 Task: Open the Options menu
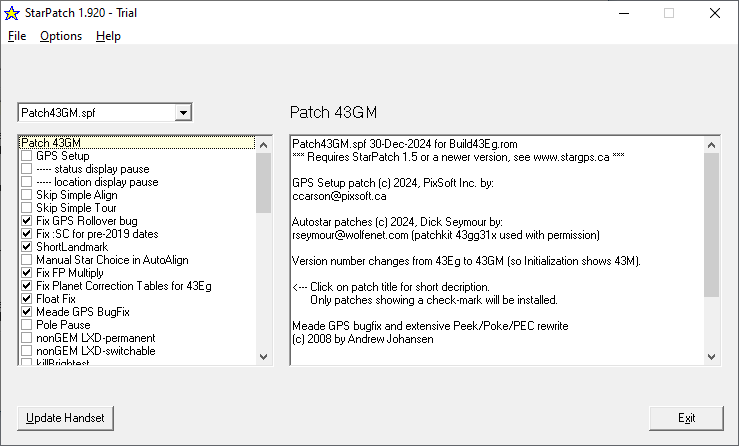point(61,36)
